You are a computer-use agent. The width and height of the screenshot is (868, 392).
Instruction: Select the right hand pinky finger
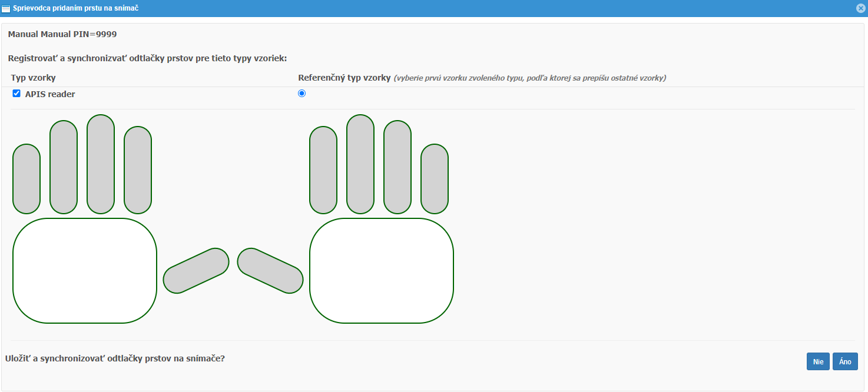pos(435,178)
